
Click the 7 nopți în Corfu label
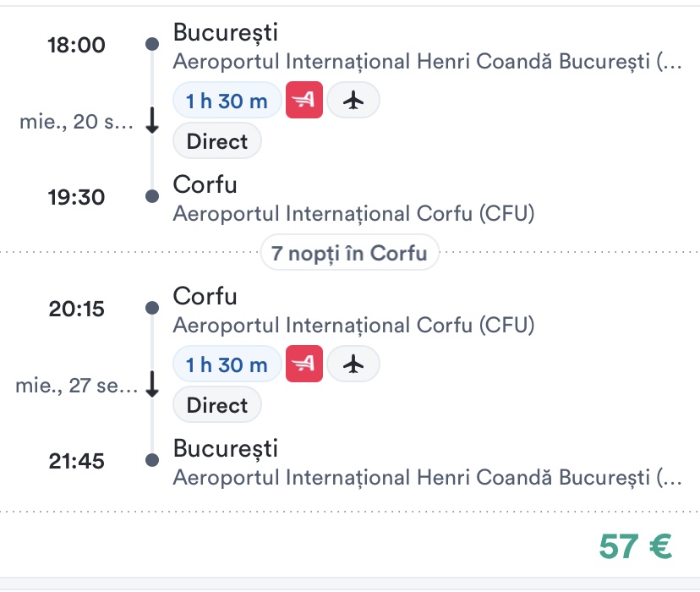click(349, 252)
